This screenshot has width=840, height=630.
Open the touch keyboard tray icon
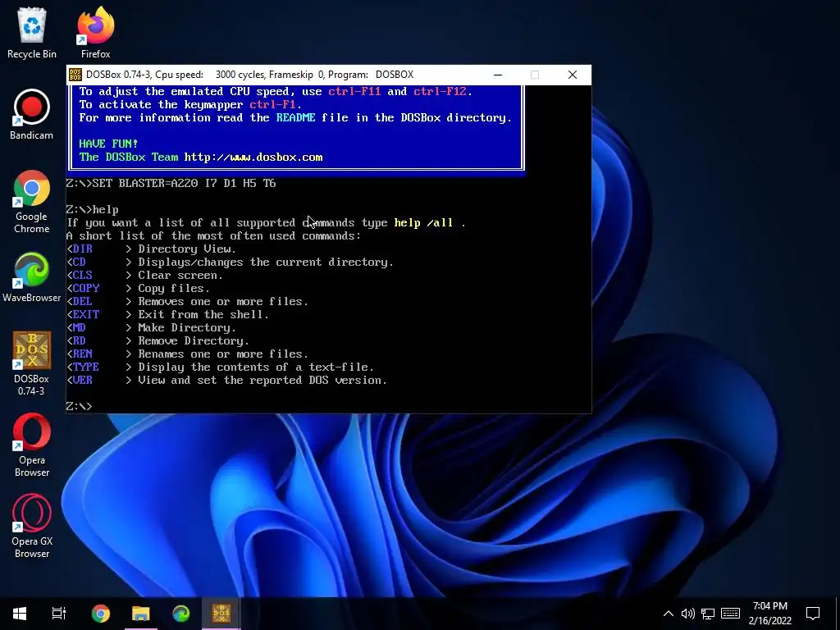[x=730, y=614]
